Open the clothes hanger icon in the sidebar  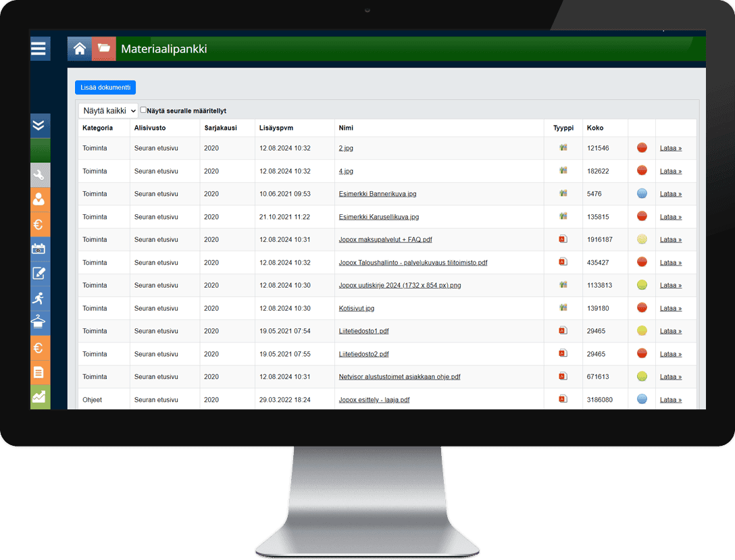coord(40,323)
